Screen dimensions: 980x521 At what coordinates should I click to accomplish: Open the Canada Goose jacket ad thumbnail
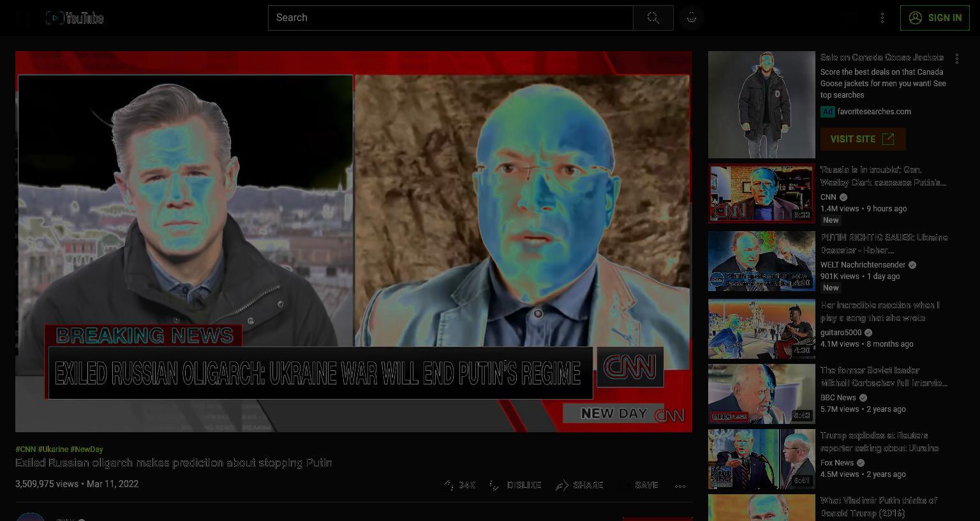pyautogui.click(x=762, y=105)
